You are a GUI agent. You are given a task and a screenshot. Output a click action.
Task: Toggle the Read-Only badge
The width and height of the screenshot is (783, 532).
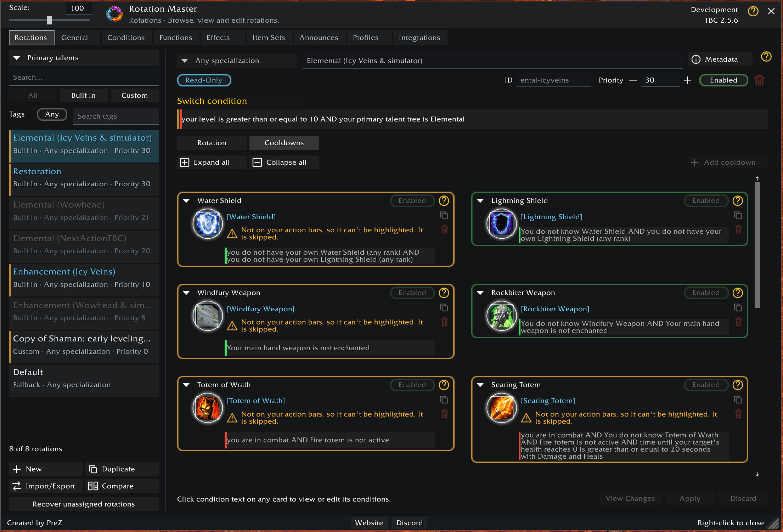tap(204, 80)
